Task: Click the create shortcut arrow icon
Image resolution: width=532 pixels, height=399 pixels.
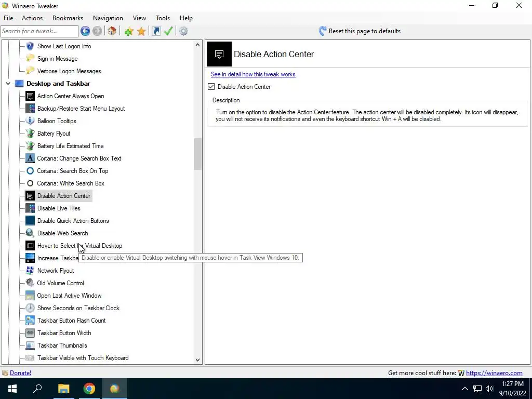Action: [156, 31]
